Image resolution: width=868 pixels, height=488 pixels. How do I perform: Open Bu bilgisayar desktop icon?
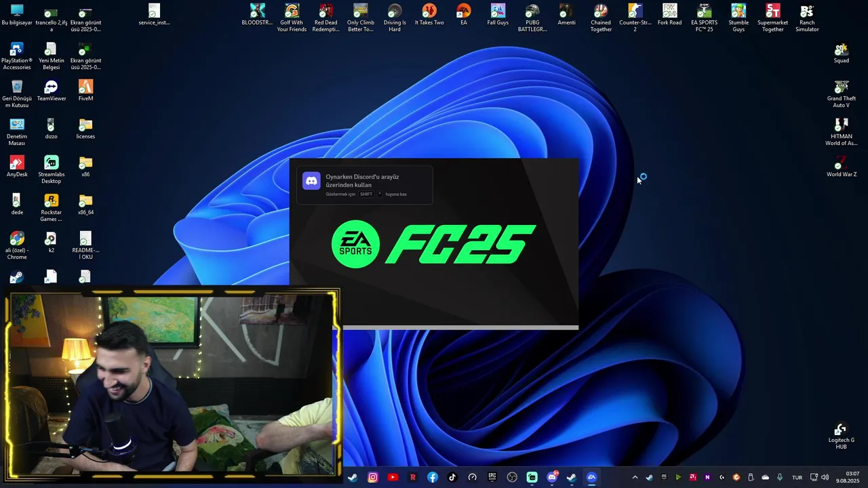tap(17, 15)
